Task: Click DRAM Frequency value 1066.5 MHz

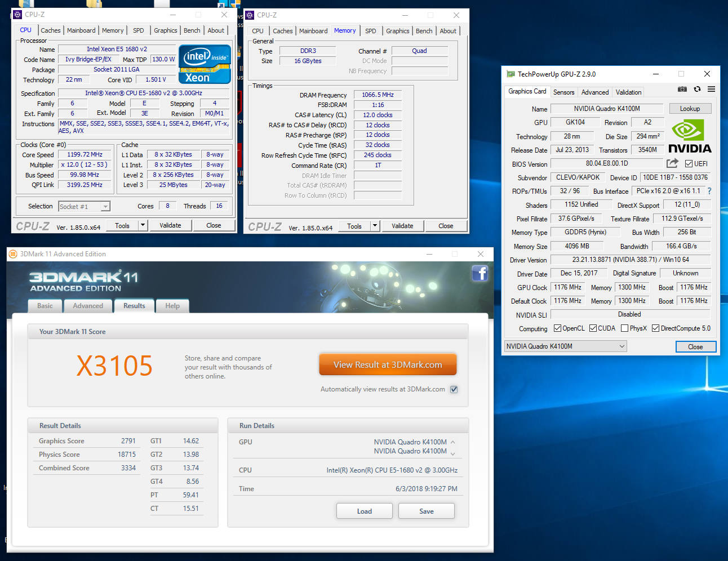Action: (x=378, y=95)
